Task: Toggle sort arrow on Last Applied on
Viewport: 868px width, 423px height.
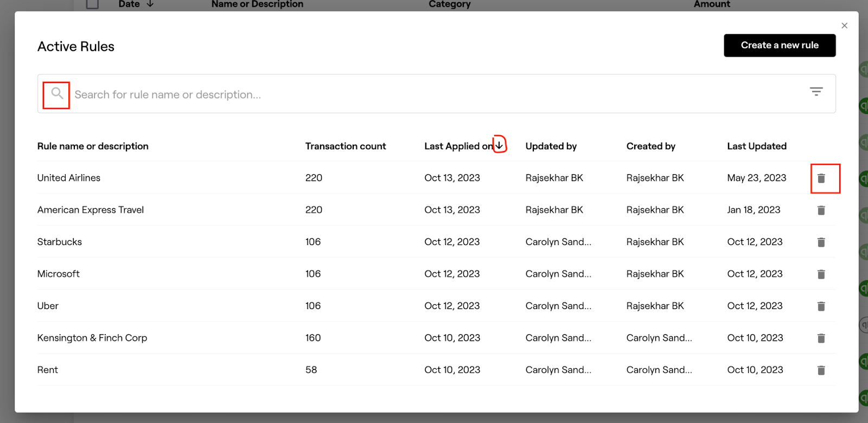Action: (499, 145)
